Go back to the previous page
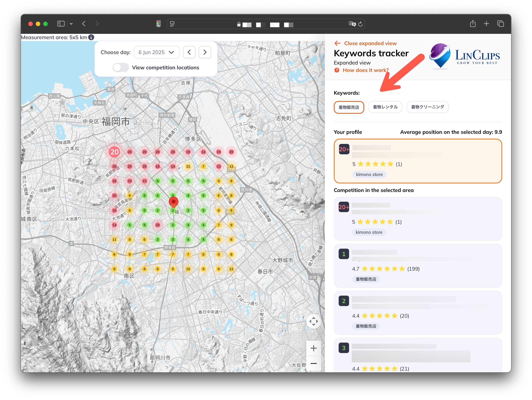Screen dimensions: 532x400 pyautogui.click(x=84, y=24)
